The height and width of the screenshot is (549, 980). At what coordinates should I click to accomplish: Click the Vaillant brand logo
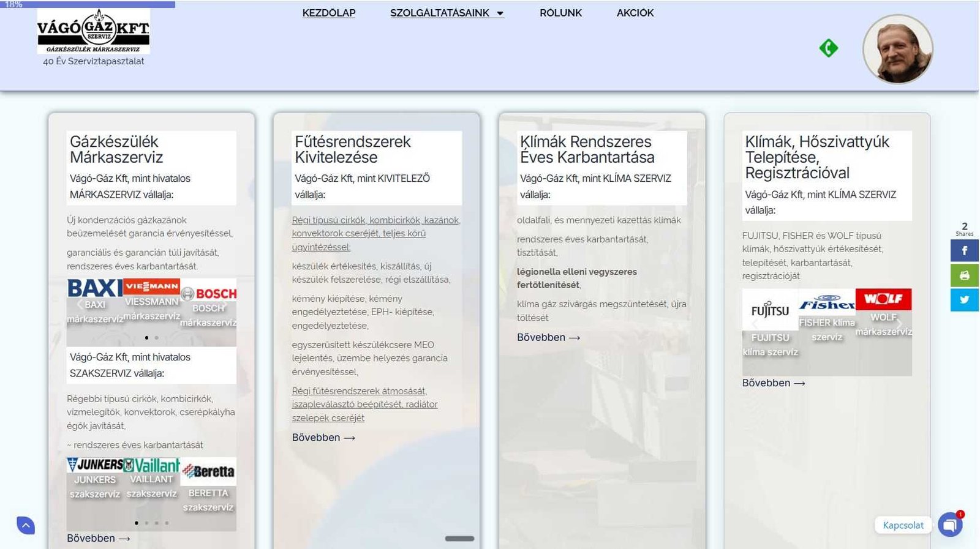(152, 465)
